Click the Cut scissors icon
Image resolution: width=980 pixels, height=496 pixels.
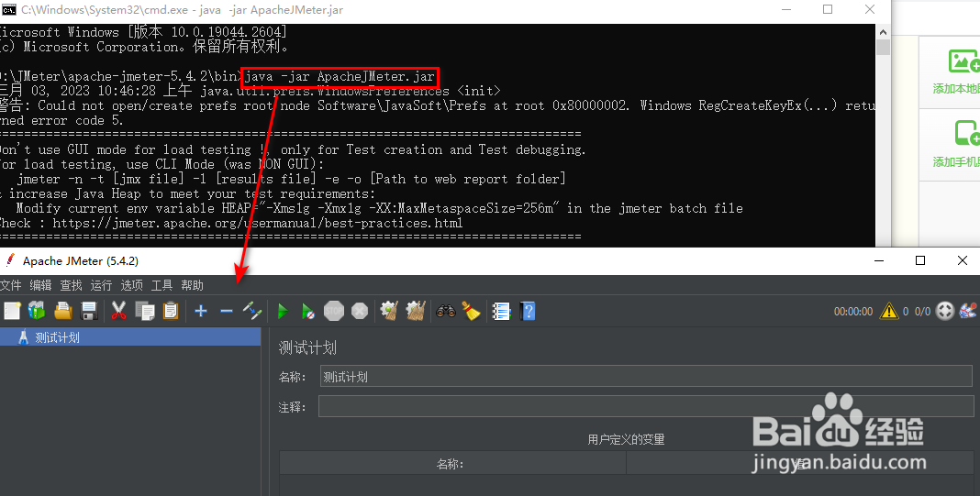point(118,311)
